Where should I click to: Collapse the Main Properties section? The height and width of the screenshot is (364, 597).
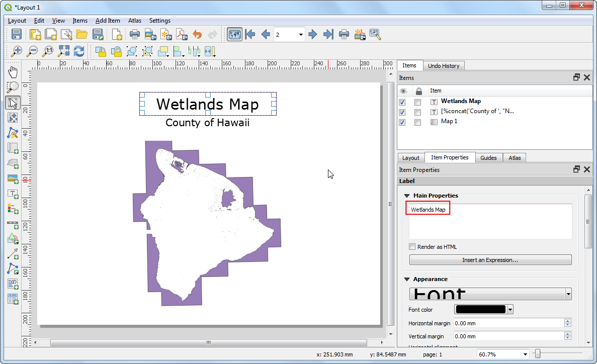click(407, 196)
